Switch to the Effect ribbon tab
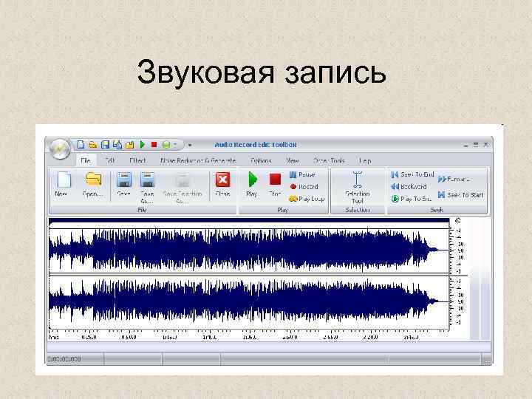Viewport: 532px width, 399px height. pos(137,160)
